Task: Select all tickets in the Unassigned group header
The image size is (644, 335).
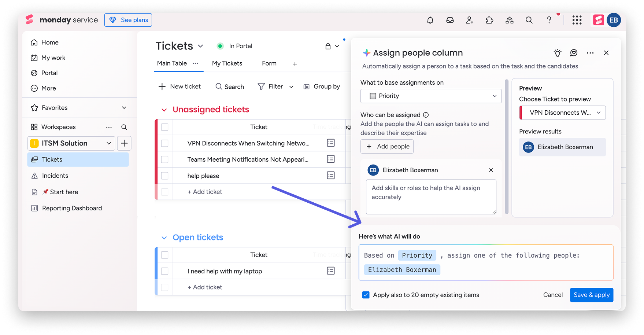Action: (x=164, y=127)
